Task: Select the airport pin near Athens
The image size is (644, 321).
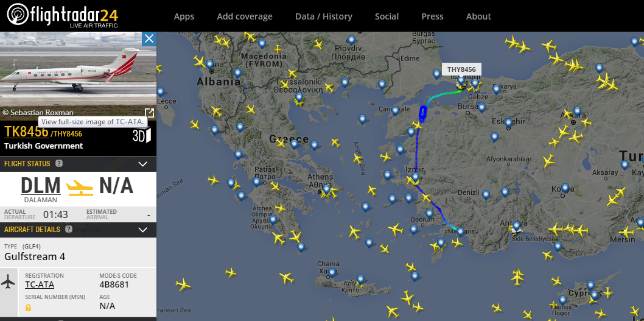Action: coord(326,189)
